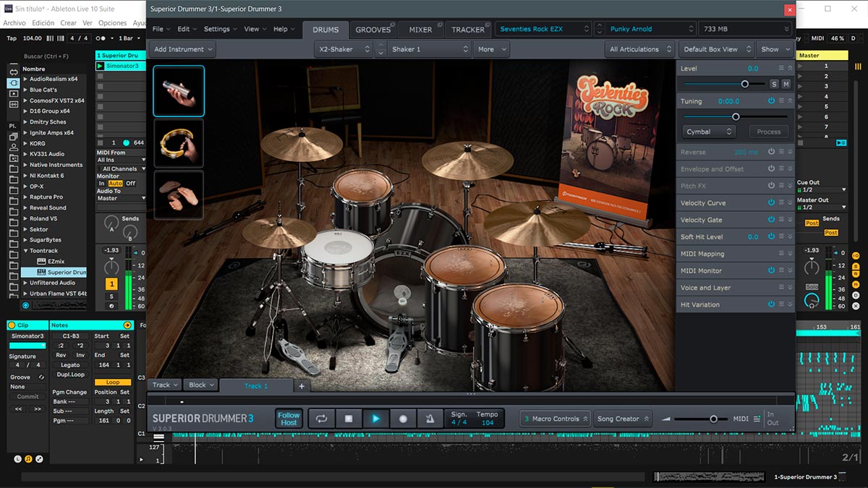Toggle the Velocity Curve power button
This screenshot has width=868, height=488.
(771, 203)
